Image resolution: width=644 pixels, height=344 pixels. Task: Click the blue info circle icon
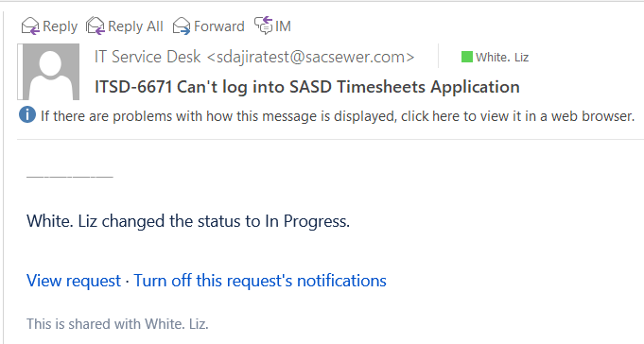pyautogui.click(x=27, y=115)
